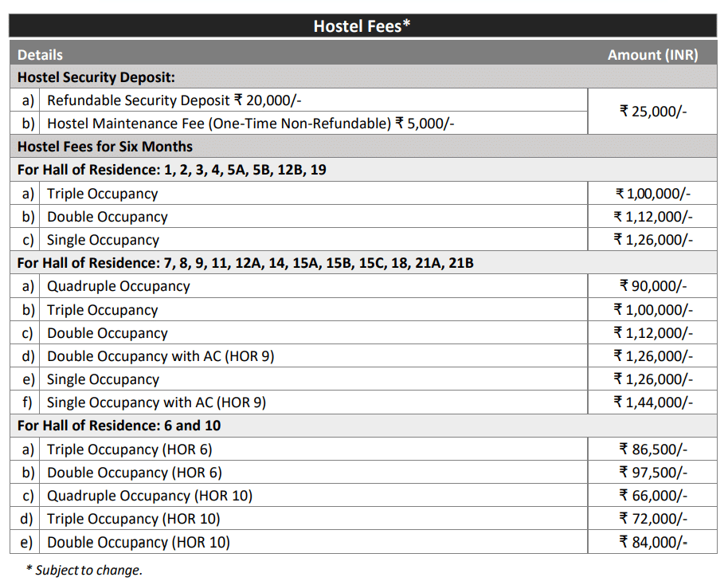Click the Quadruple Occupancy row
The image size is (728, 581).
pos(117,286)
